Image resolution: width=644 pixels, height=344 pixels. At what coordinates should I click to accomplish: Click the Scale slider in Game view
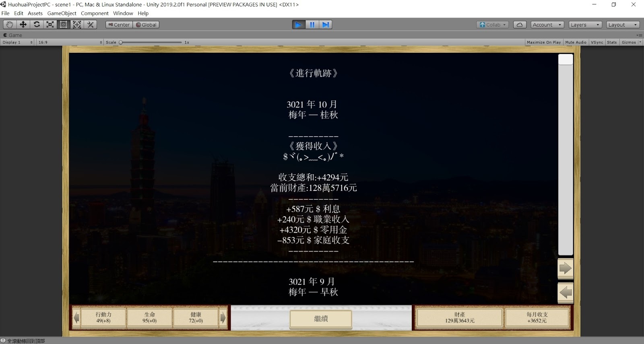tap(151, 42)
